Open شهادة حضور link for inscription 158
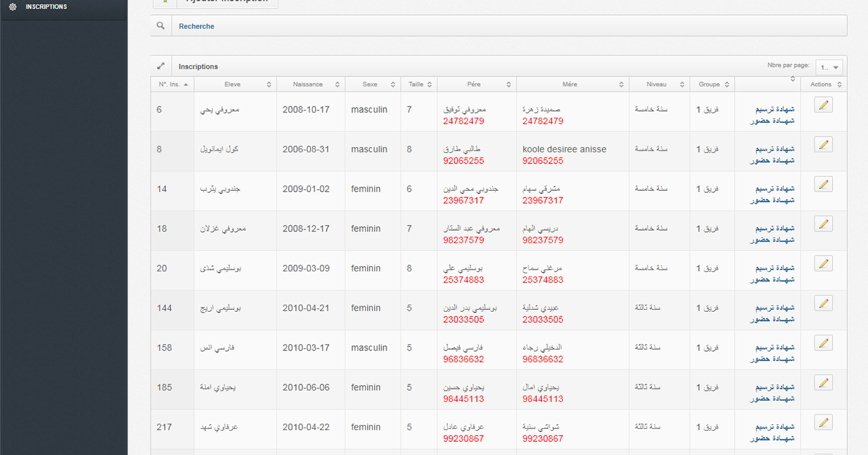 click(773, 359)
